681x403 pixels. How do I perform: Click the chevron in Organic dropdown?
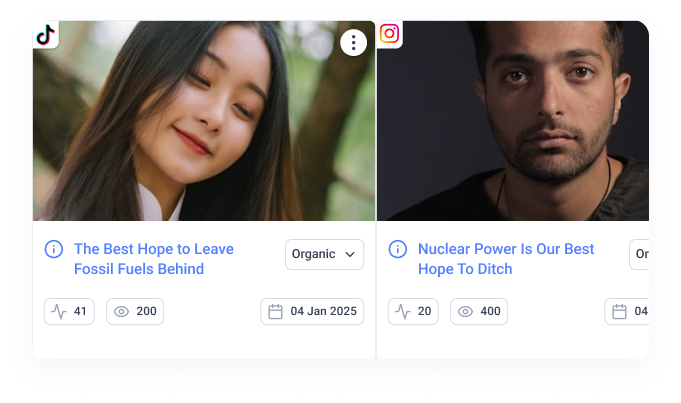350,254
